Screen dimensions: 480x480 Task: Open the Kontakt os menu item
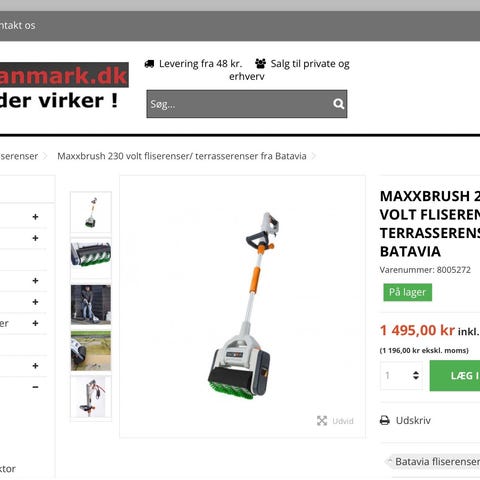pyautogui.click(x=17, y=26)
